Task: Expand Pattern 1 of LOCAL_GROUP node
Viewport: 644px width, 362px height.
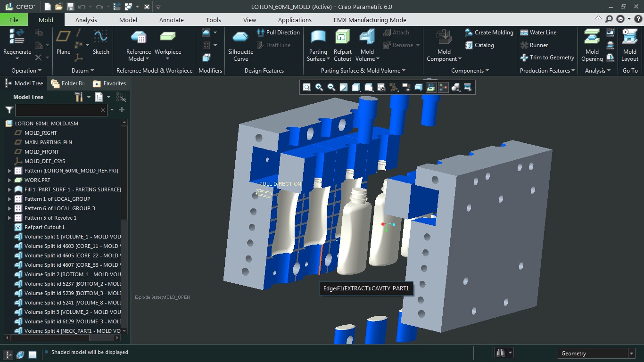Action: click(x=9, y=199)
